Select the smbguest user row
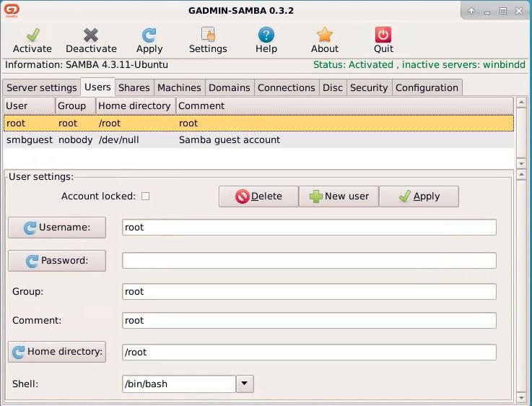Viewport: 532px width, 406px height. [x=258, y=140]
